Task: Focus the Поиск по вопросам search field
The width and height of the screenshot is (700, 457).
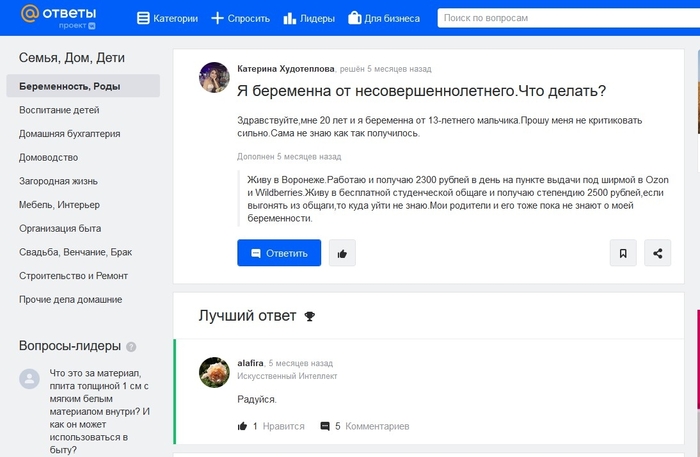Action: coord(568,18)
